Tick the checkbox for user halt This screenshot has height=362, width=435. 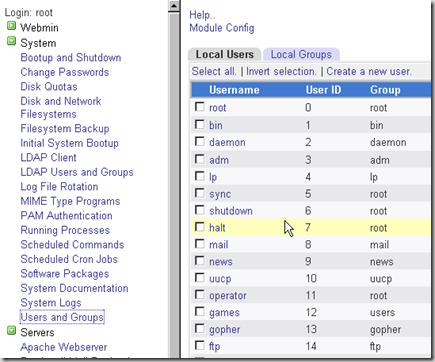200,227
